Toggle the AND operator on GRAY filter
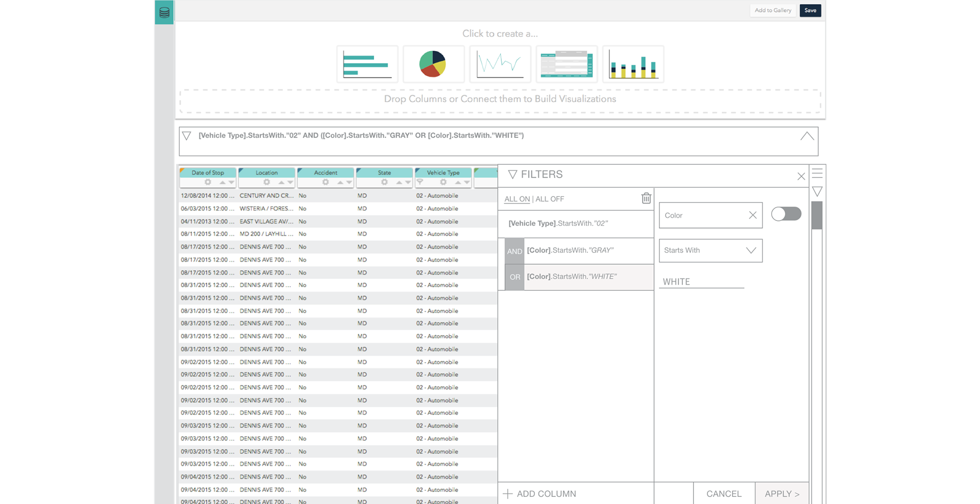The width and height of the screenshot is (980, 504). [x=514, y=251]
